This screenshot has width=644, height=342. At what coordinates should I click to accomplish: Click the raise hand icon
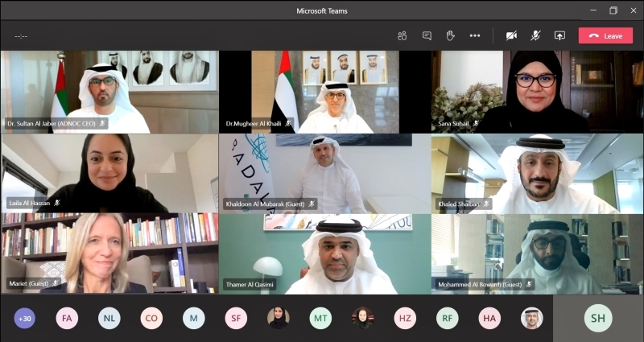click(x=451, y=35)
